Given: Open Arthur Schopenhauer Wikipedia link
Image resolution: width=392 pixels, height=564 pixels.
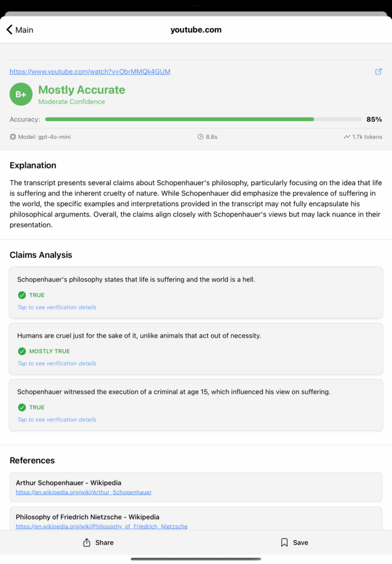Looking at the screenshot, I should [x=84, y=492].
